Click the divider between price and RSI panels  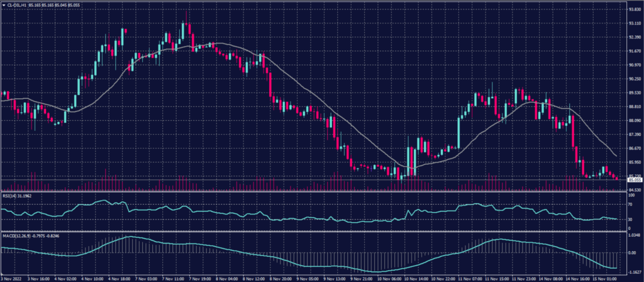point(314,191)
